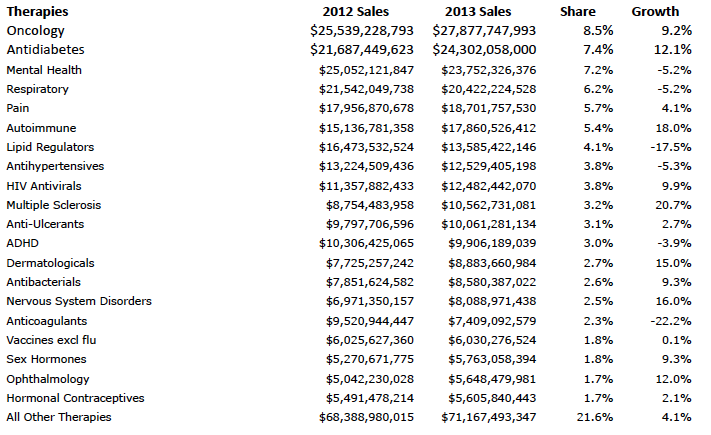Image resolution: width=711 pixels, height=435 pixels.
Task: Click the Mental Health therapy name
Action: click(x=44, y=70)
